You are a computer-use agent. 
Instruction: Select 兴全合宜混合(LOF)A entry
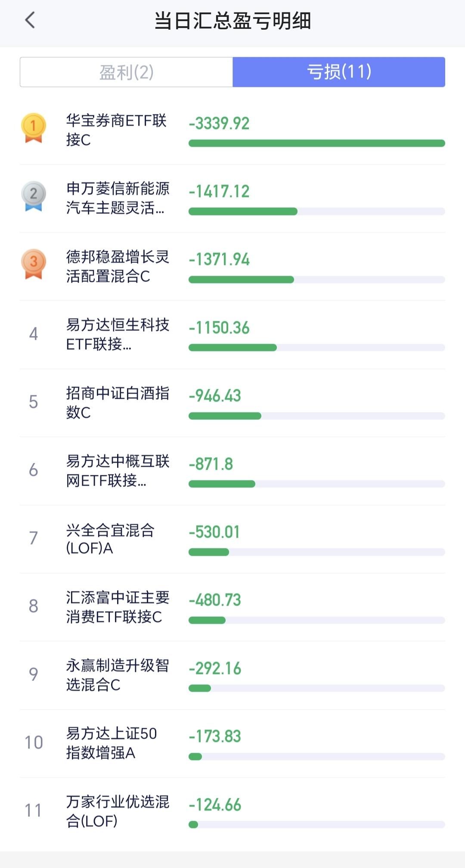point(232,539)
